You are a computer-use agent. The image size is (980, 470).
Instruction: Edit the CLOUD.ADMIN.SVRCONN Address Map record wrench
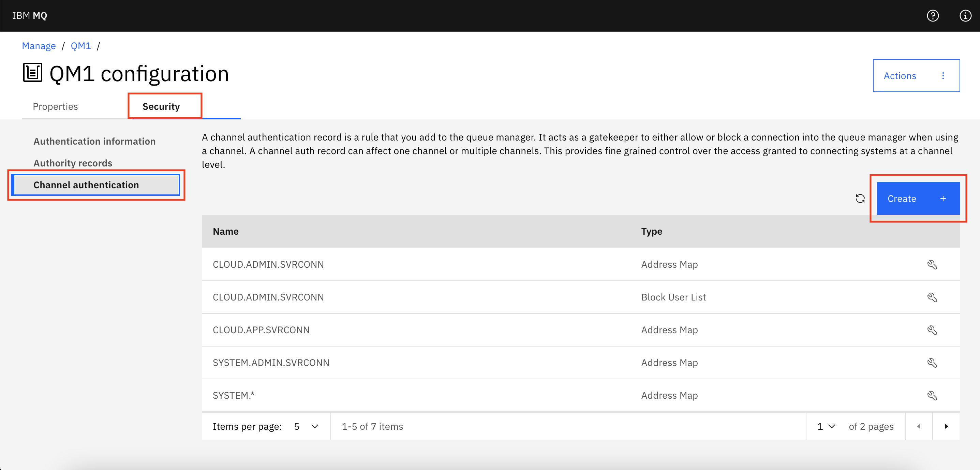(x=932, y=264)
